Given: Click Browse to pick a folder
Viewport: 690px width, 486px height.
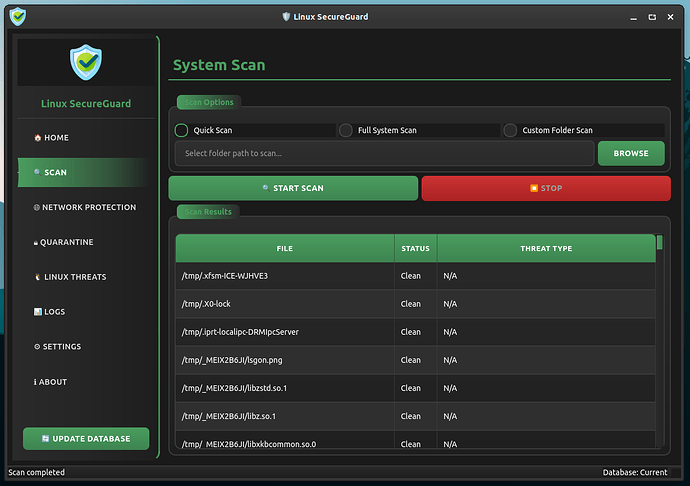Looking at the screenshot, I should coord(631,153).
